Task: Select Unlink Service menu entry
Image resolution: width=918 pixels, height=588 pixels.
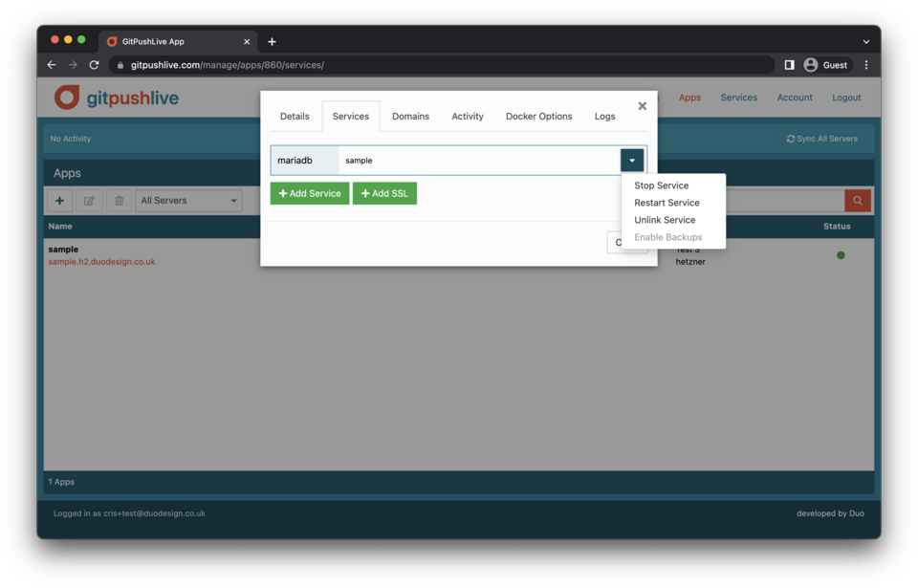Action: pyautogui.click(x=665, y=220)
